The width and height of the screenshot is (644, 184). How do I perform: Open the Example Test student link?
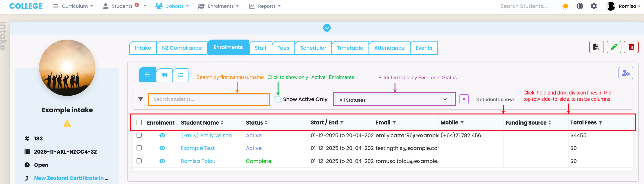coord(198,148)
